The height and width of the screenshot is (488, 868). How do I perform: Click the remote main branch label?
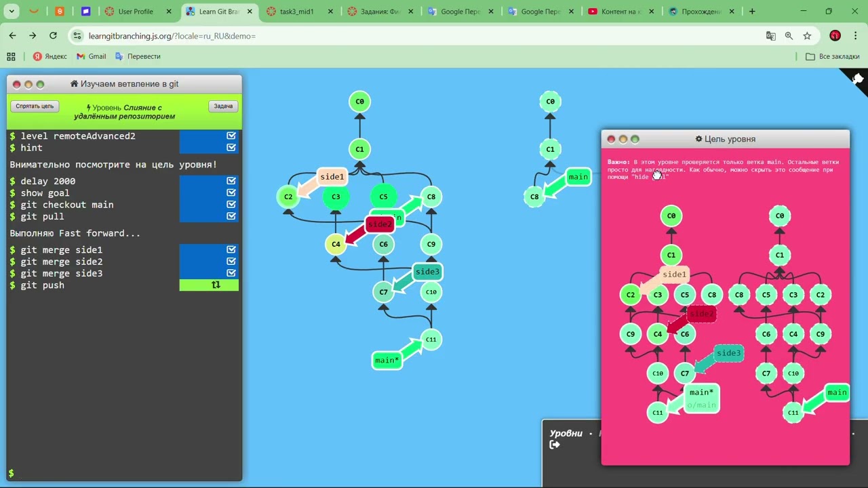click(578, 177)
